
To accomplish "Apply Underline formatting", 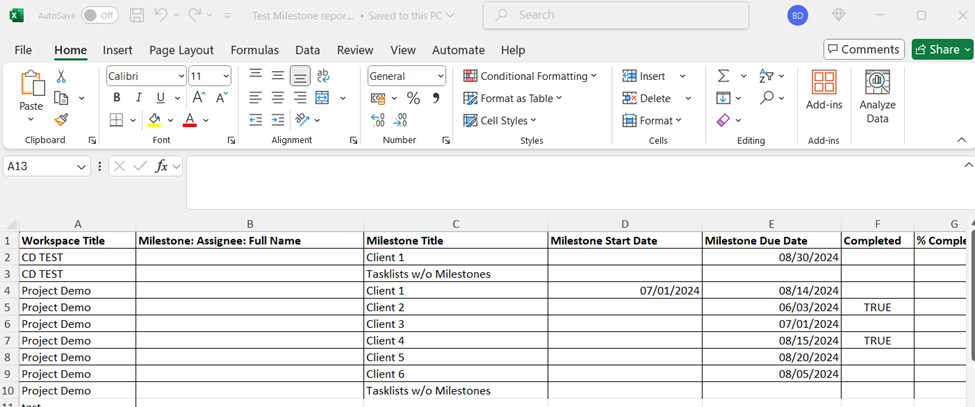I will (x=160, y=98).
